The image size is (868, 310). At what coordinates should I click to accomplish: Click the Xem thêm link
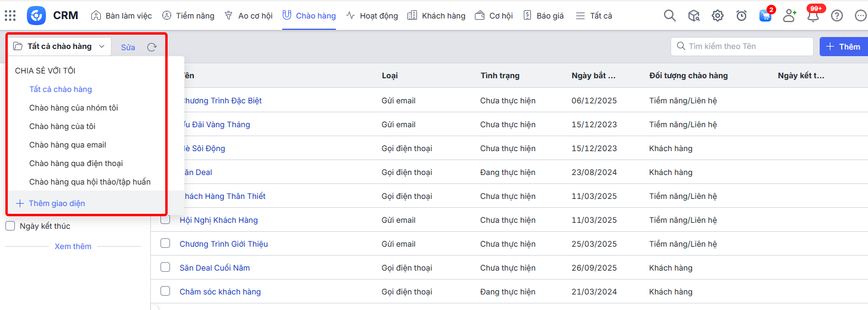[73, 246]
